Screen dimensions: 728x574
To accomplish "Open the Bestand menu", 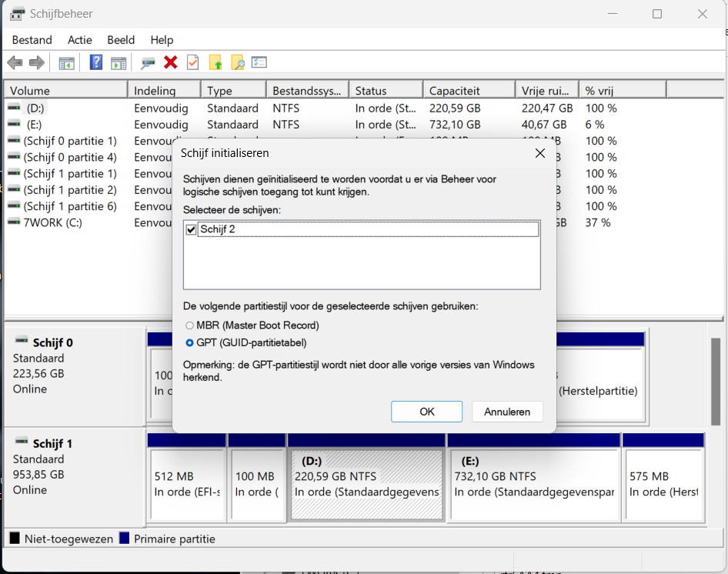I will pyautogui.click(x=32, y=40).
